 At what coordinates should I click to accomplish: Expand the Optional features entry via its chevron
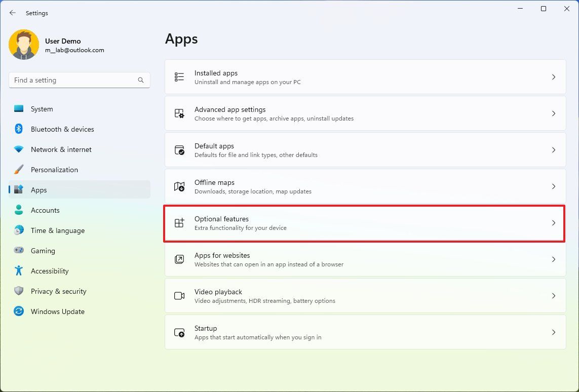tap(553, 223)
